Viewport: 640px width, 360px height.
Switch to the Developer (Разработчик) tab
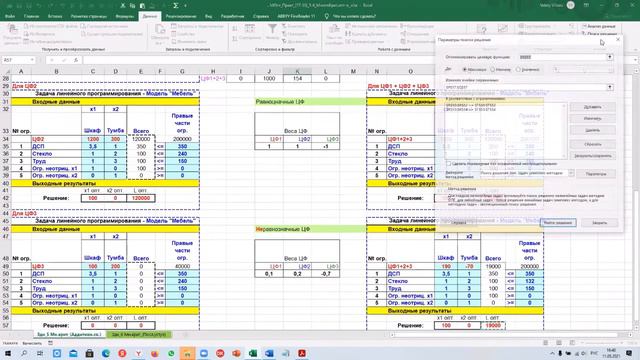click(232, 16)
